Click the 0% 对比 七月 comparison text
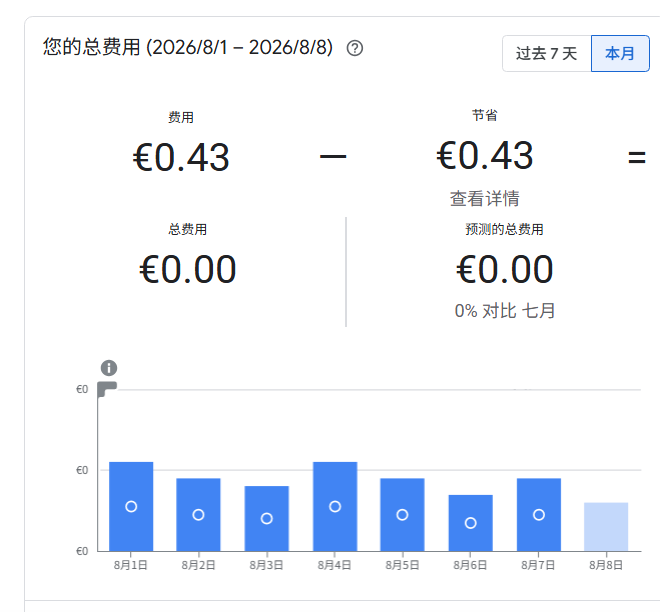Screen dimensions: 660x612 pyautogui.click(x=504, y=311)
